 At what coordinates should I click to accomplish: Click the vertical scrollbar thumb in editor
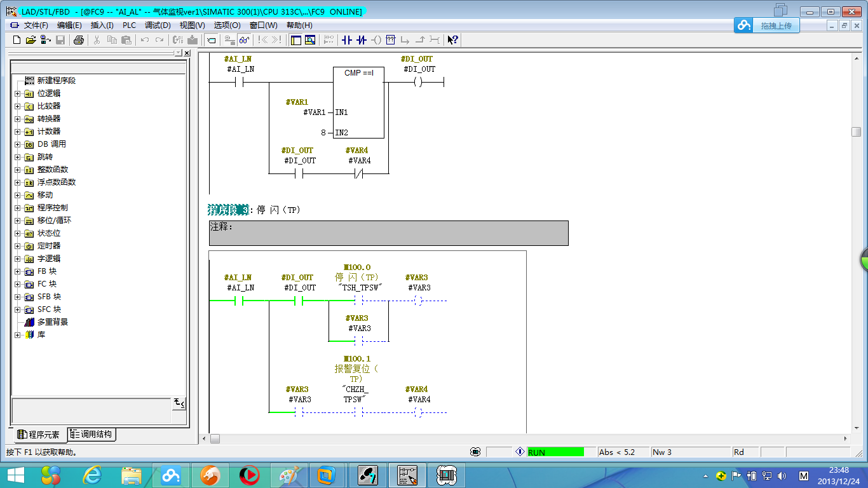click(x=856, y=132)
